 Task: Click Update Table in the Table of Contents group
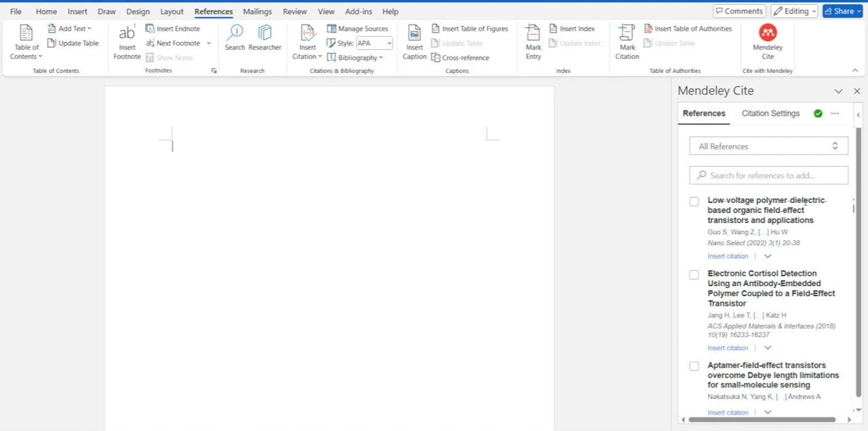coord(73,43)
